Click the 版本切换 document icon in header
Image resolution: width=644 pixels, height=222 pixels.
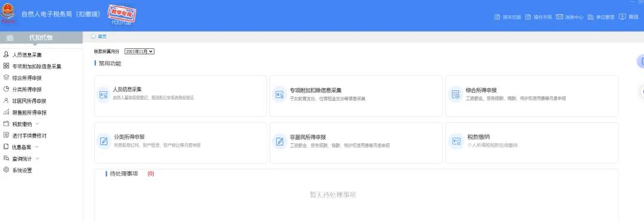[x=497, y=17]
